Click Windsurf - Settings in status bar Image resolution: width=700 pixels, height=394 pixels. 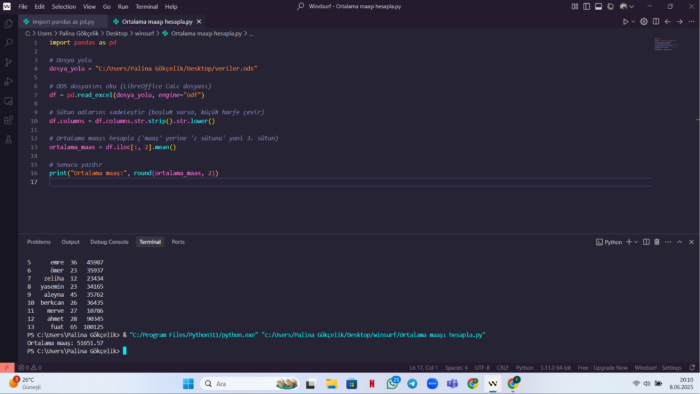pos(658,368)
